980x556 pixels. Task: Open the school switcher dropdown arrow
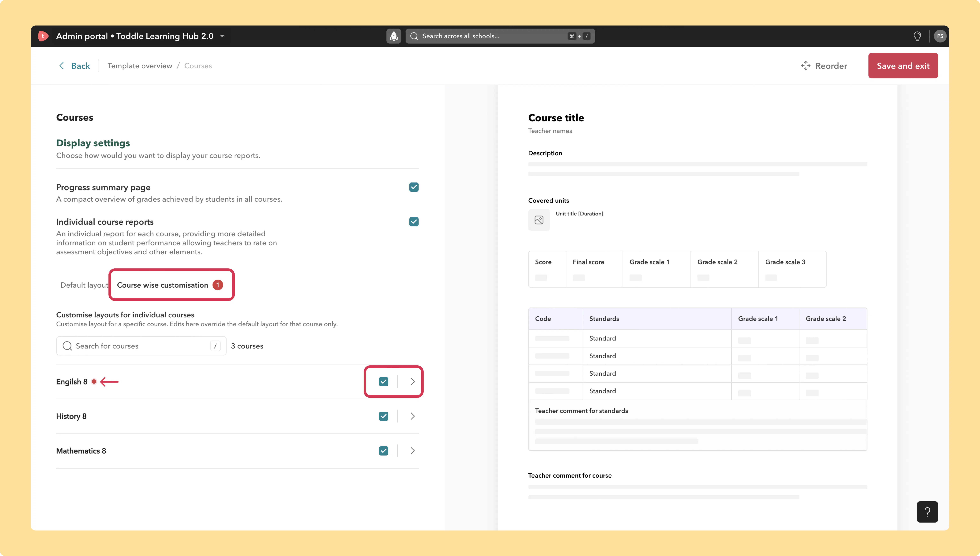tap(222, 36)
